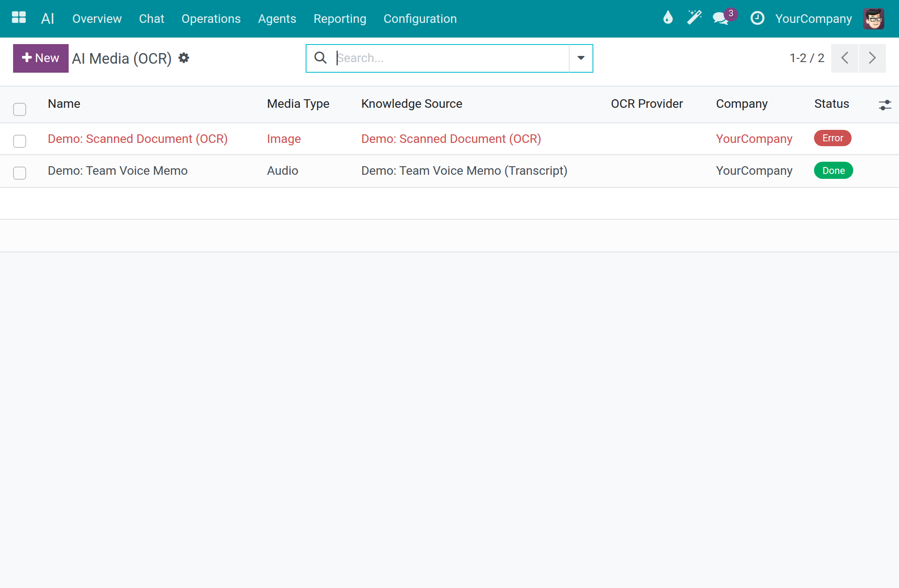Click the droplet debug icon in navbar
Viewport: 899px width, 588px height.
(668, 18)
